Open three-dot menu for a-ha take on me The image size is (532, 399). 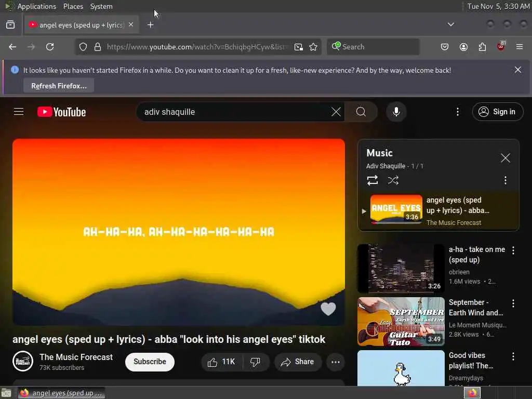pyautogui.click(x=513, y=250)
